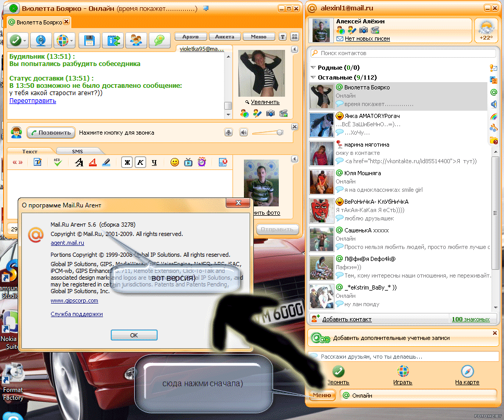Choose font color with red A icon
This screenshot has height=420, width=504.
coord(93,162)
